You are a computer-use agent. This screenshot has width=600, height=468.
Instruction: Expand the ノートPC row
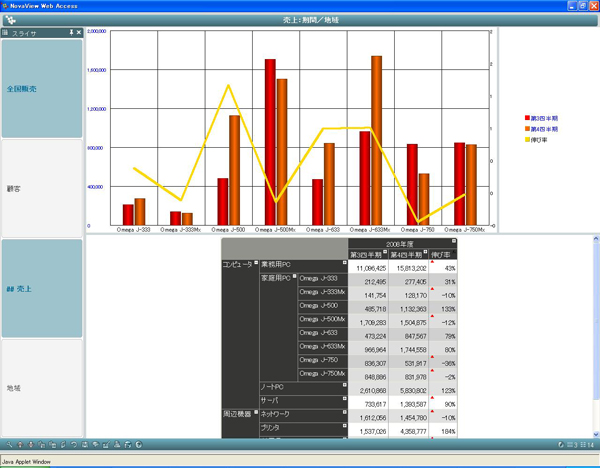point(345,385)
